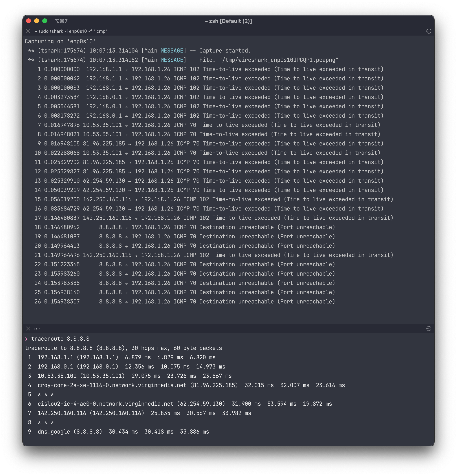Click the text cursor in the tshark pane
This screenshot has width=457, height=476.
(x=25, y=311)
